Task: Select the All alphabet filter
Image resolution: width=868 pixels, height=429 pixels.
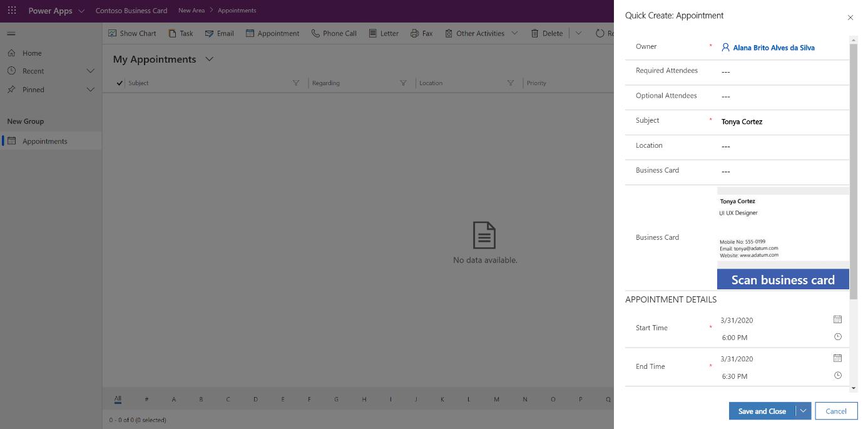Action: click(118, 398)
